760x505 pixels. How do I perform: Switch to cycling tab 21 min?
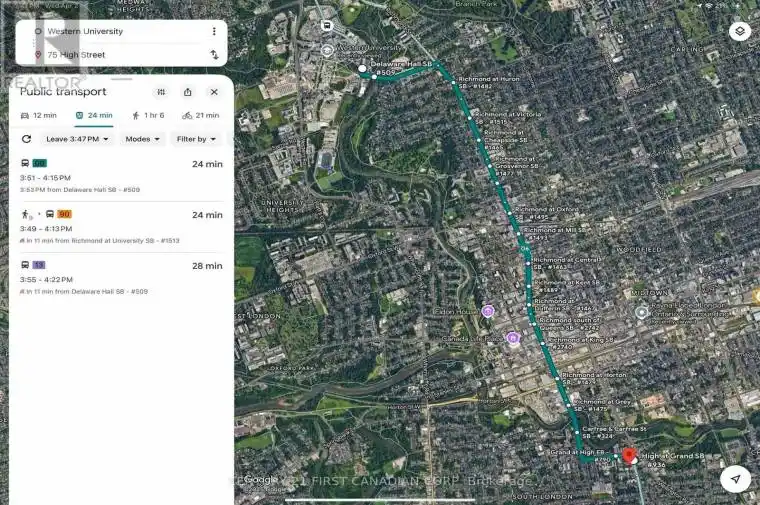coord(201,115)
